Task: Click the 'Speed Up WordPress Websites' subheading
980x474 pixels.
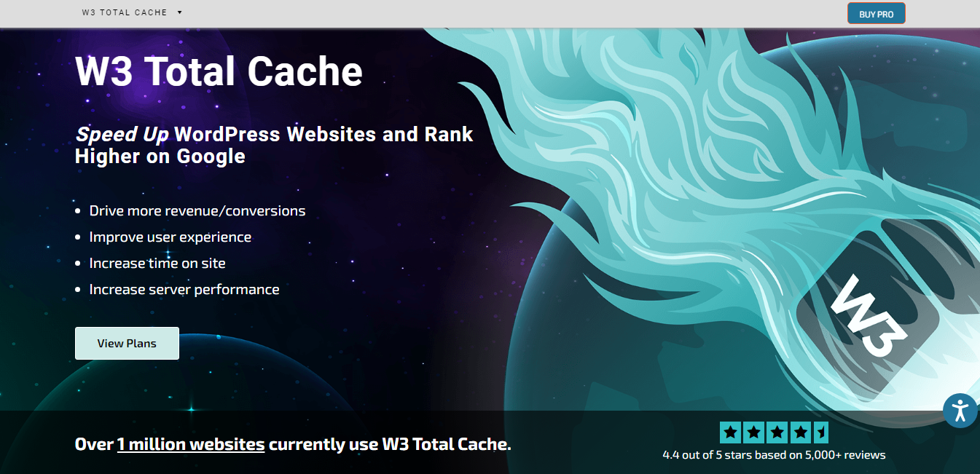Action: tap(274, 145)
